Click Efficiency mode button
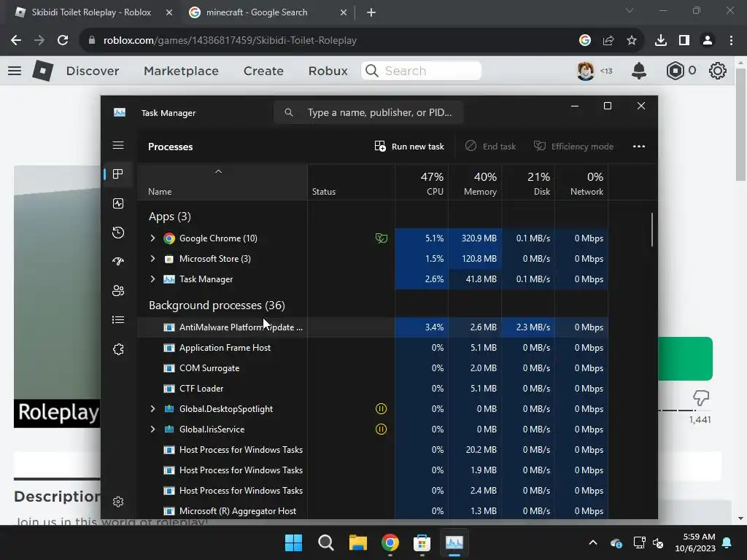The width and height of the screenshot is (747, 560). (x=573, y=146)
